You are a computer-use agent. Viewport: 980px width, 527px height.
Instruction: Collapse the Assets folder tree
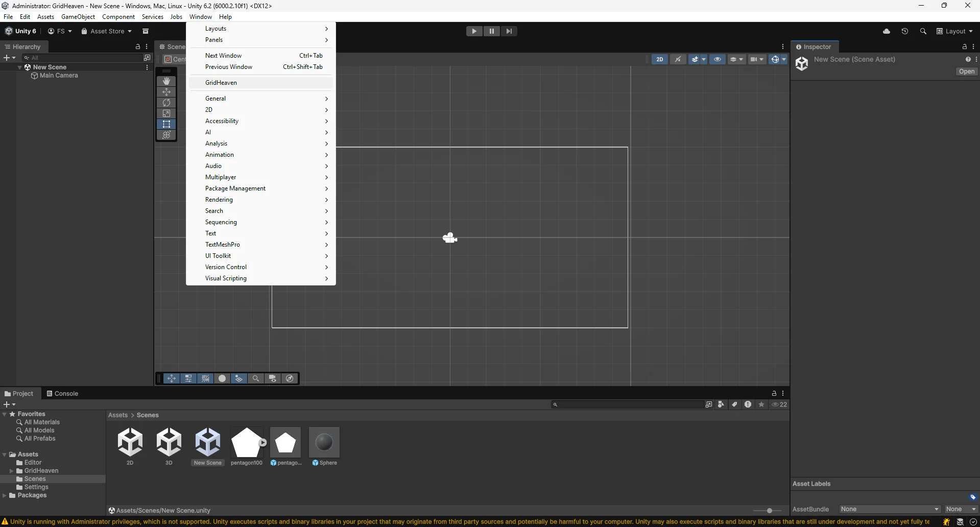point(5,454)
